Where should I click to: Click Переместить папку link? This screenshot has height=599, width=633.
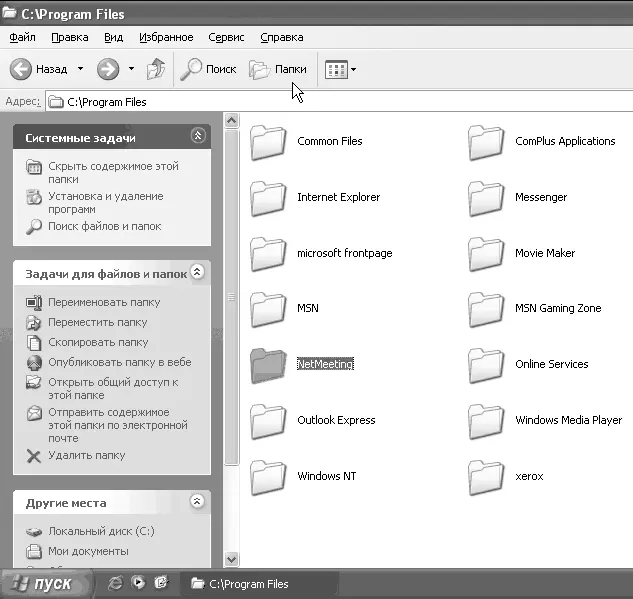(x=98, y=322)
